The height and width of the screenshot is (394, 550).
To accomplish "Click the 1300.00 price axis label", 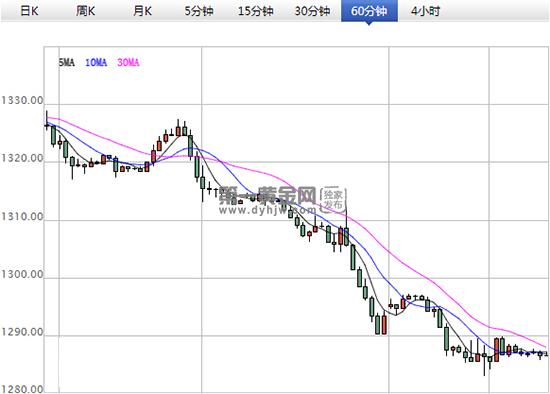I will 22,274.
